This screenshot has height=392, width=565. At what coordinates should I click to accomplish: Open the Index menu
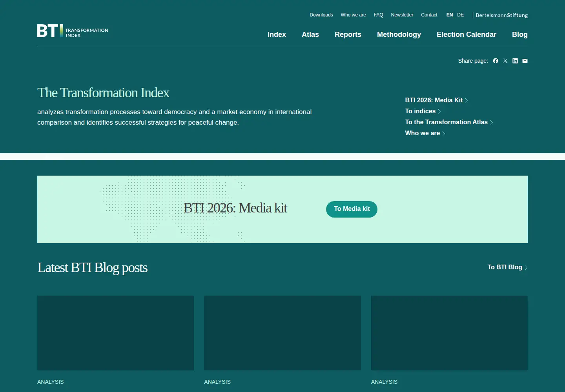click(x=277, y=34)
